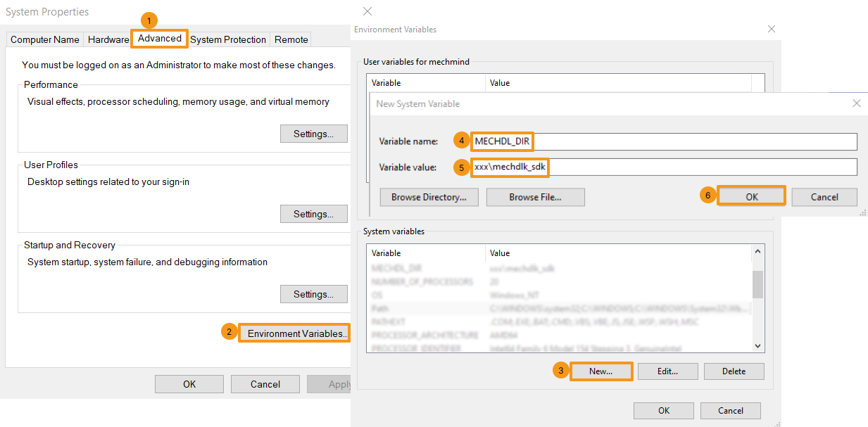
Task: Cancel the New System Variable dialog
Action: click(824, 197)
